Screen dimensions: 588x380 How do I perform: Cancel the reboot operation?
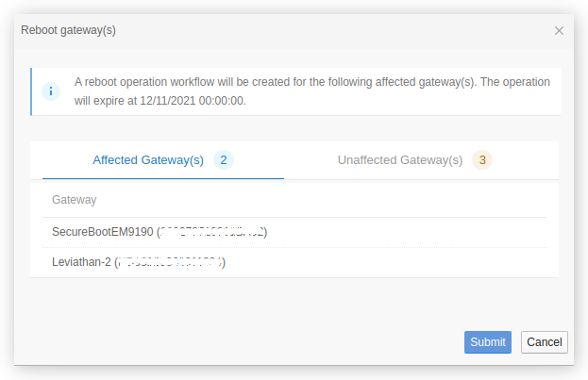[x=545, y=342]
